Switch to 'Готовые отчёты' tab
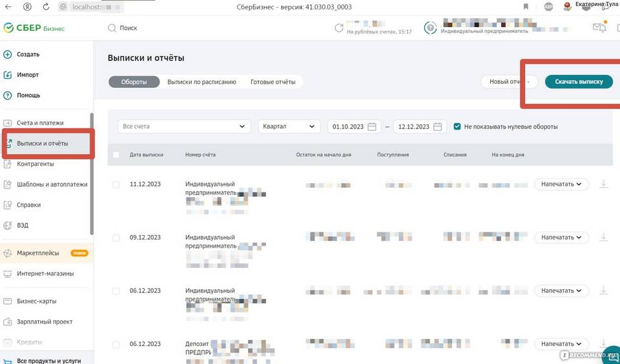Image resolution: width=620 pixels, height=364 pixels. 273,82
